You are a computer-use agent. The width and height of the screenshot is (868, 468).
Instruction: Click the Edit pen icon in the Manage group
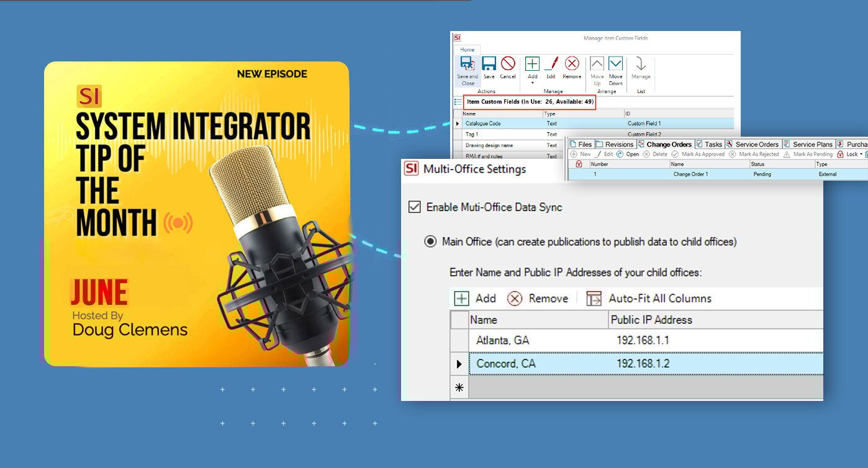[x=551, y=63]
